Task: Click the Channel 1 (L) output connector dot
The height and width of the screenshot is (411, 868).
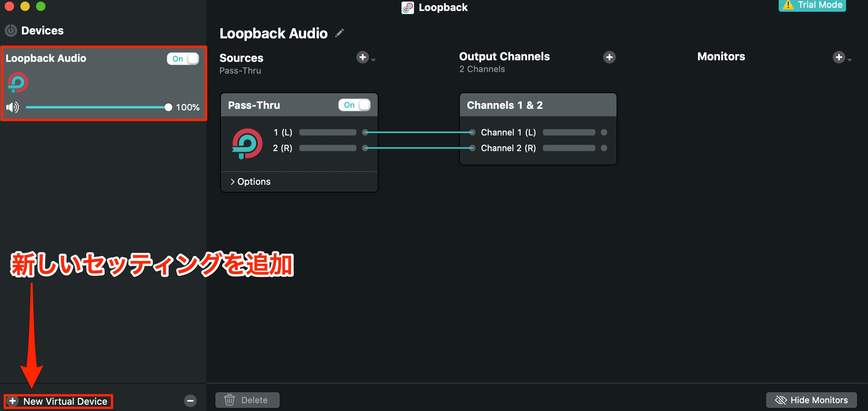Action: coord(604,132)
